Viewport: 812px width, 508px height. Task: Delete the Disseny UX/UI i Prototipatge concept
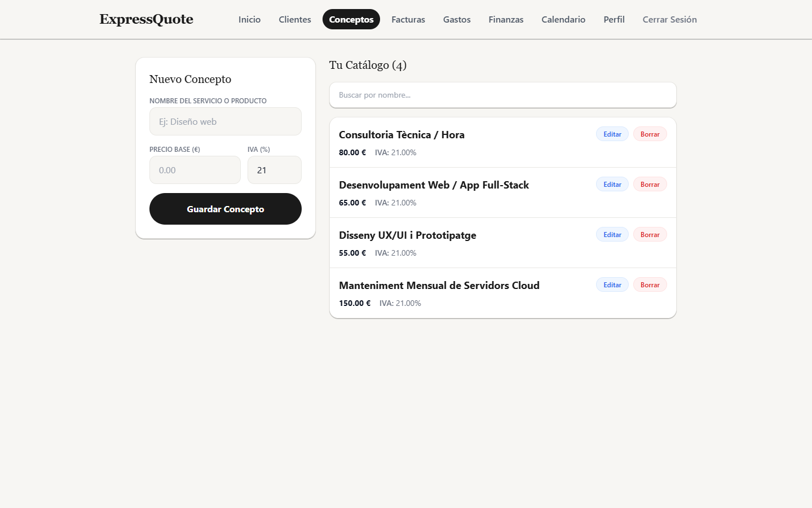click(650, 235)
